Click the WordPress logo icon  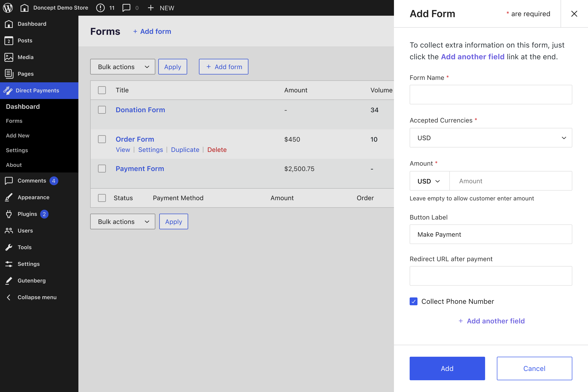[x=8, y=8]
